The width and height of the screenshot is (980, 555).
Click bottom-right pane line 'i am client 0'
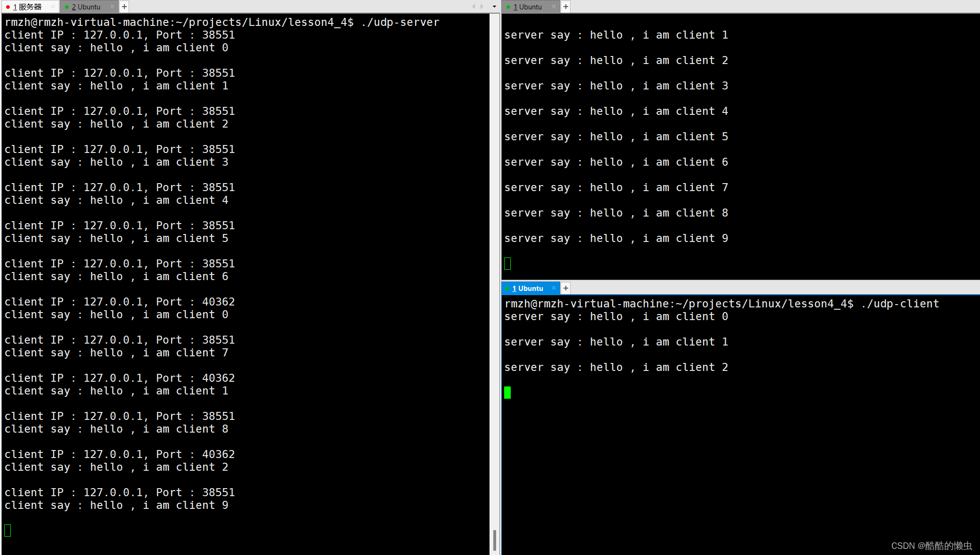pyautogui.click(x=616, y=316)
